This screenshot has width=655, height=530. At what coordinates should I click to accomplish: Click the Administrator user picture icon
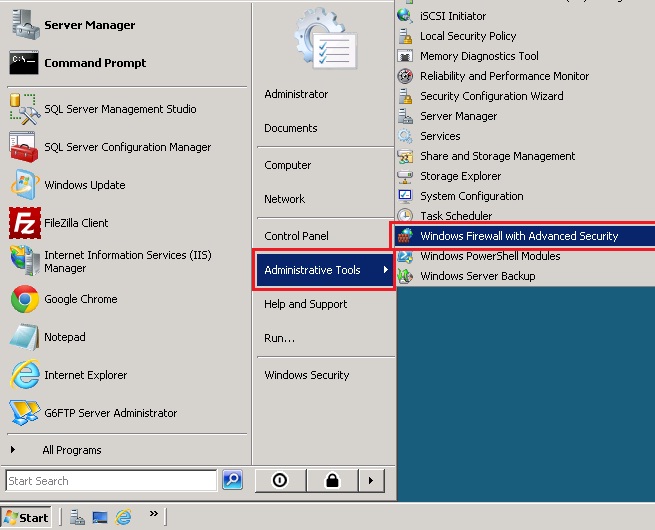coord(326,38)
